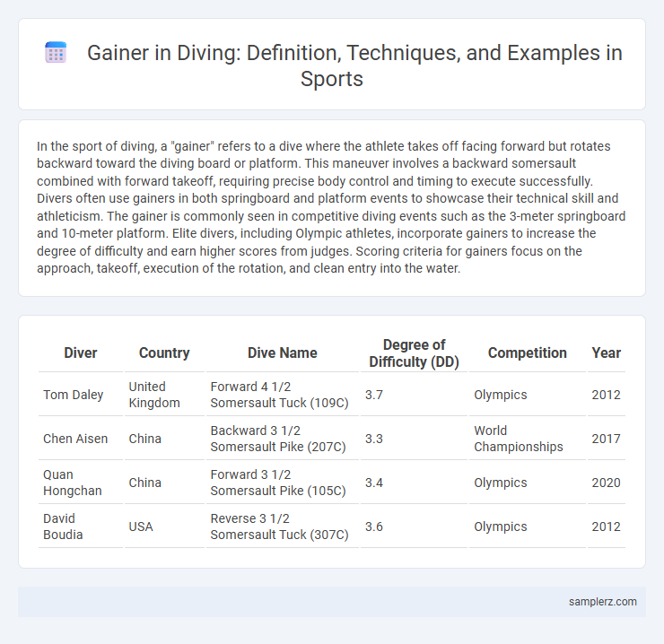Click the 'Country' column header
The width and height of the screenshot is (664, 644).
coord(164,352)
